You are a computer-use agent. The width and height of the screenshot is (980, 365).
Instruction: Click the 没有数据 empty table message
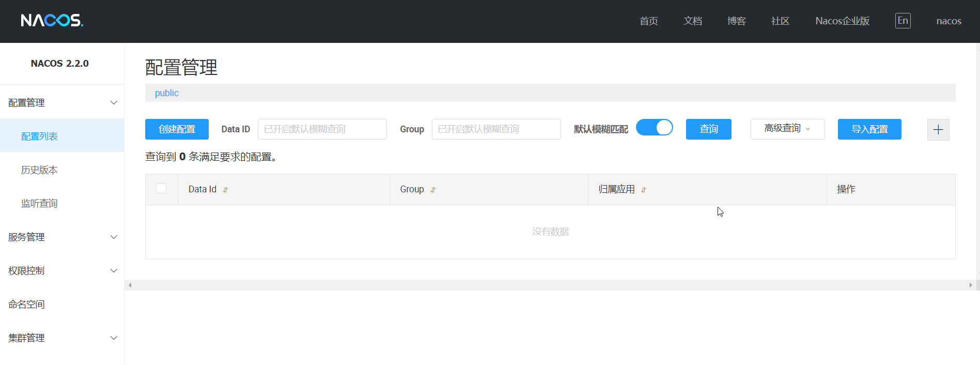550,232
